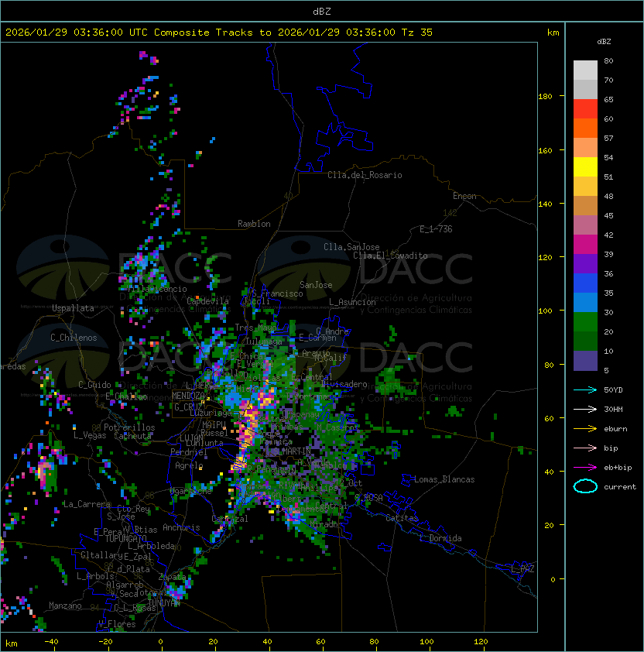This screenshot has width=644, height=652.
Task: Click the '30HM' legend label
Action: [x=613, y=409]
